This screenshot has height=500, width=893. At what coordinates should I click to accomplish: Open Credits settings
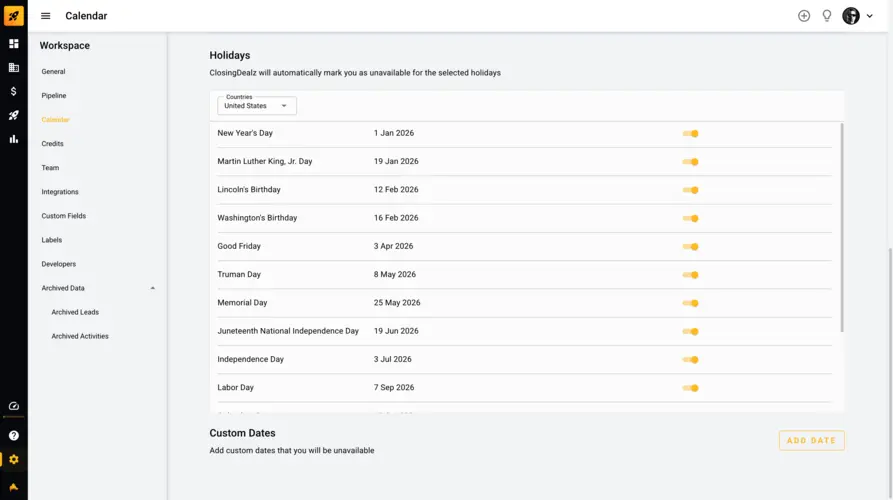(x=52, y=144)
